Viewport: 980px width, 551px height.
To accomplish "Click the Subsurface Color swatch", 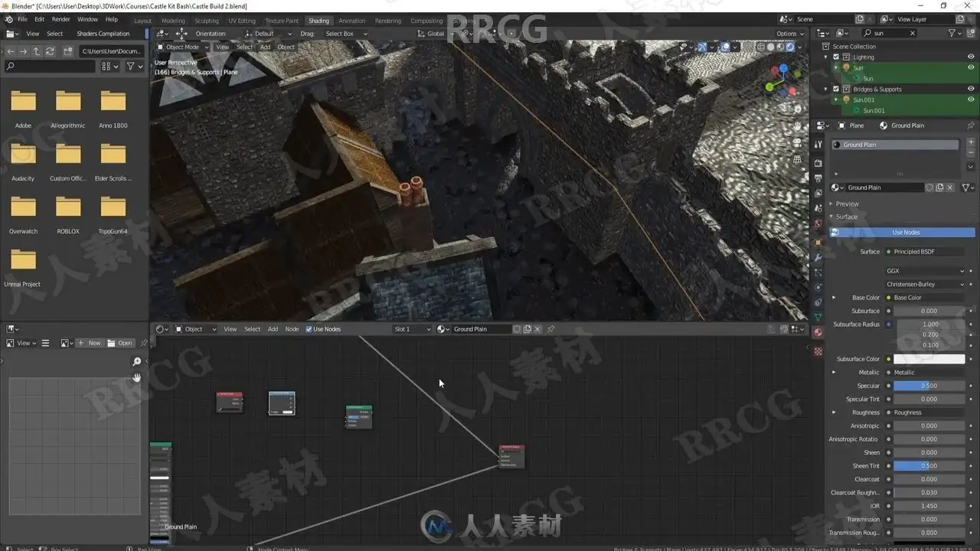I will tap(929, 359).
